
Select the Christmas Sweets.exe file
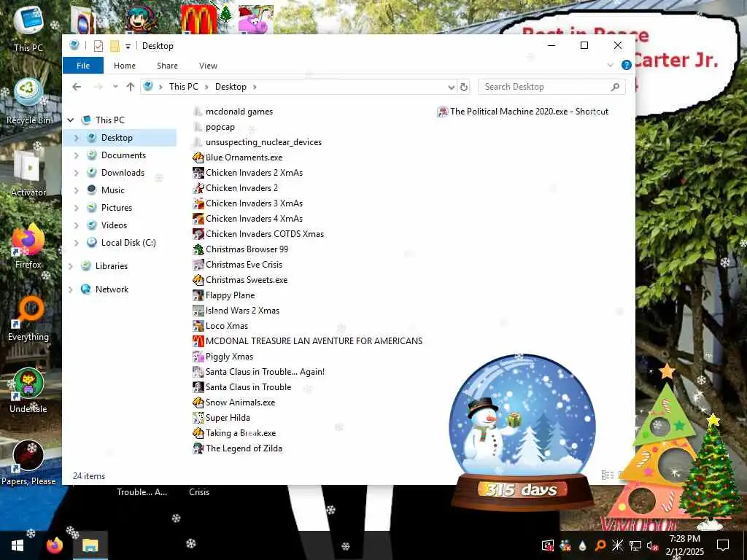pyautogui.click(x=240, y=280)
